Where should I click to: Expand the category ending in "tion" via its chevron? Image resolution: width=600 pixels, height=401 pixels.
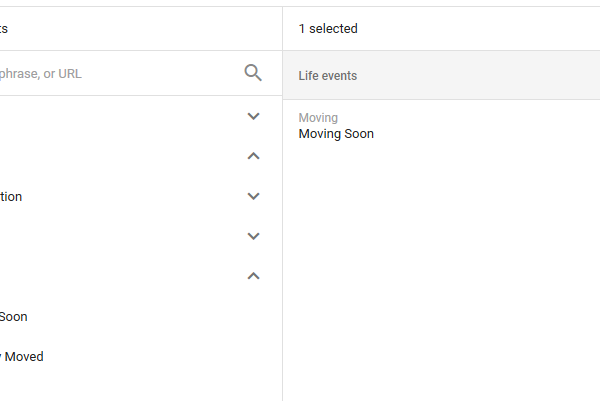[x=253, y=196]
